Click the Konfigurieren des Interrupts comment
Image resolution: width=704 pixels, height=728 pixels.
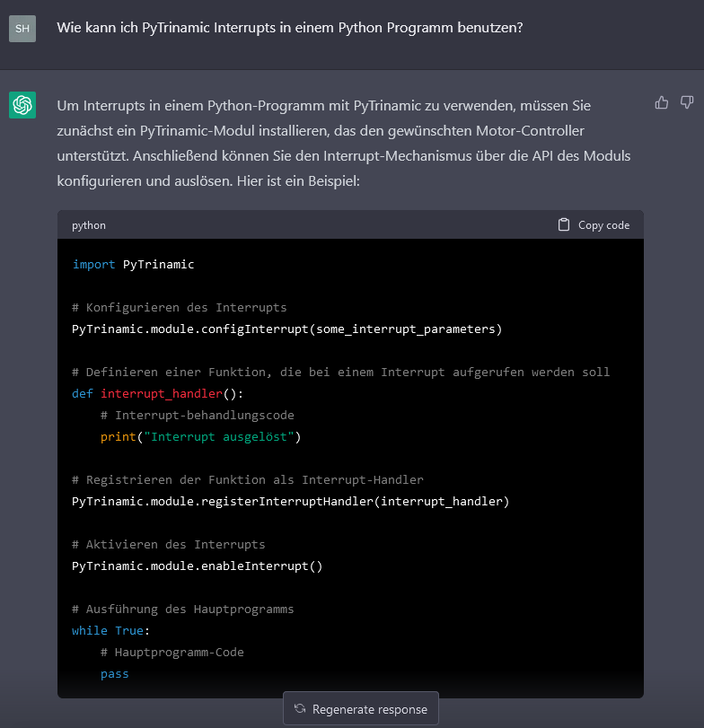[179, 307]
